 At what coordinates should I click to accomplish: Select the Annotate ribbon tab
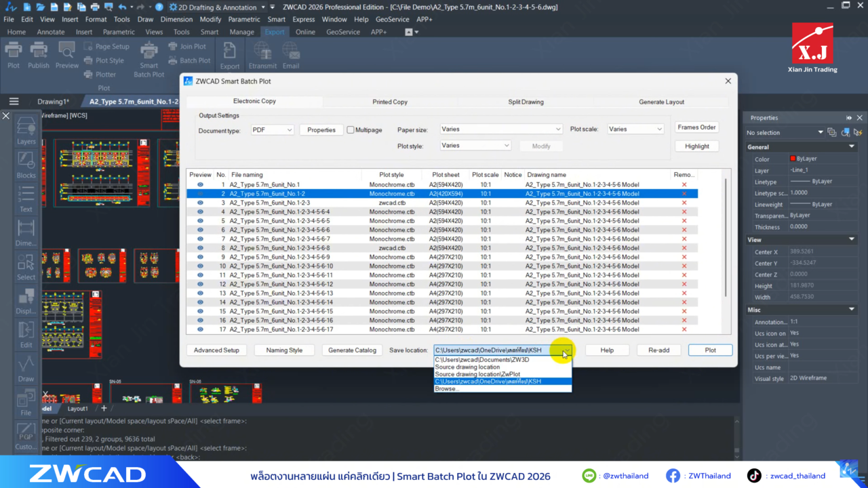click(x=51, y=32)
